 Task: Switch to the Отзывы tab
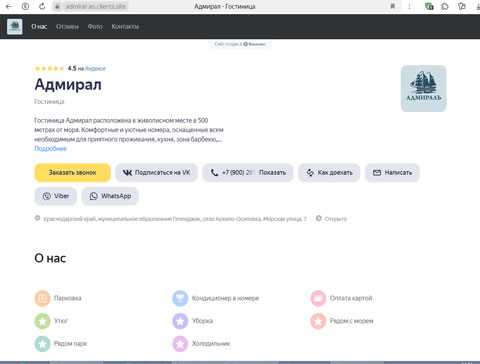(67, 27)
